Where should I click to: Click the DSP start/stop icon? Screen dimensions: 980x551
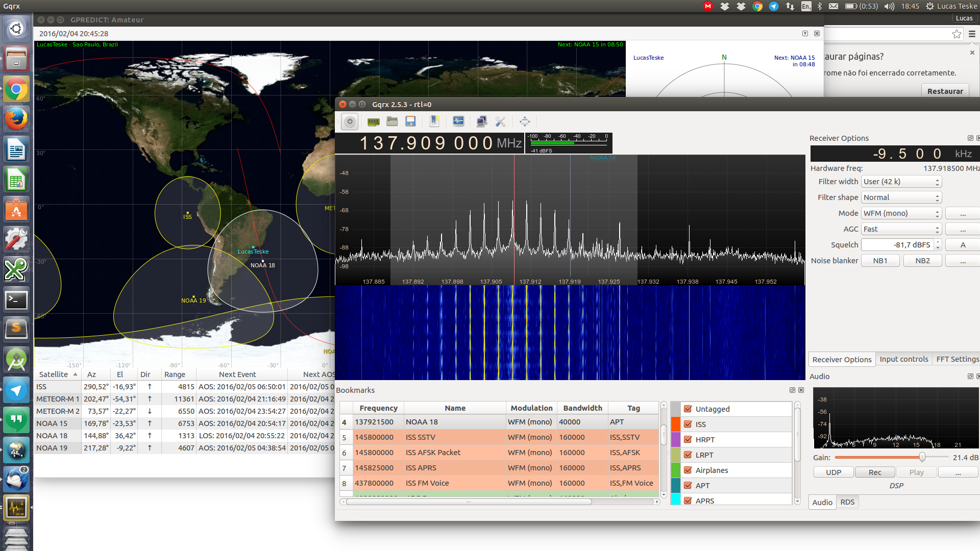(350, 121)
